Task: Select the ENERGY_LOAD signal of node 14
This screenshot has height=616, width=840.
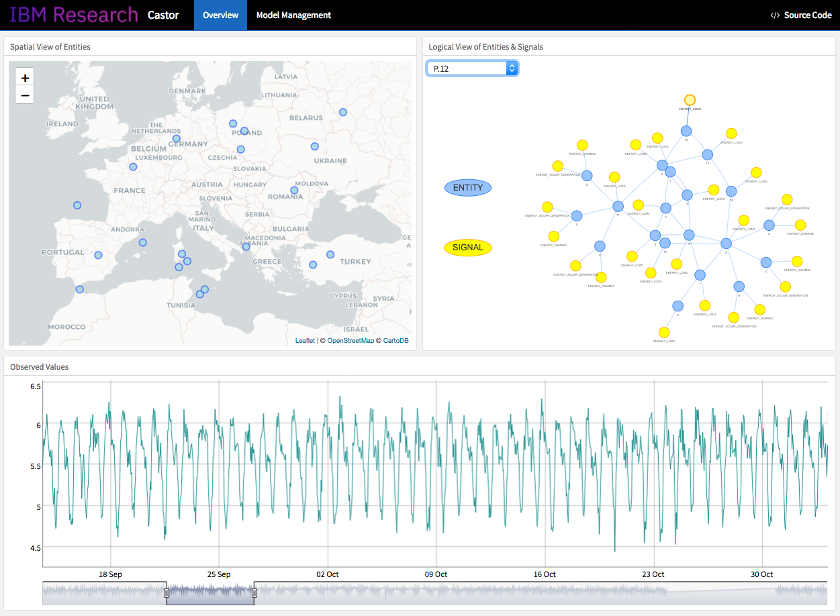Action: tap(756, 172)
